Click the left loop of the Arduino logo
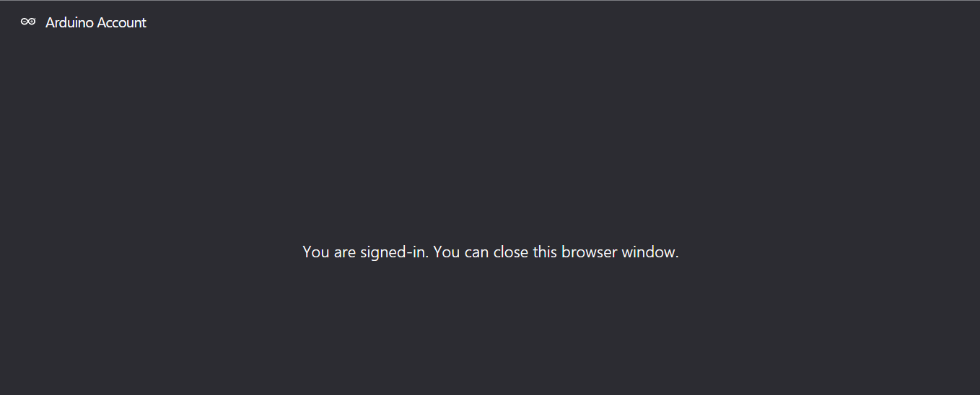Screen dimensions: 980x395 point(25,22)
